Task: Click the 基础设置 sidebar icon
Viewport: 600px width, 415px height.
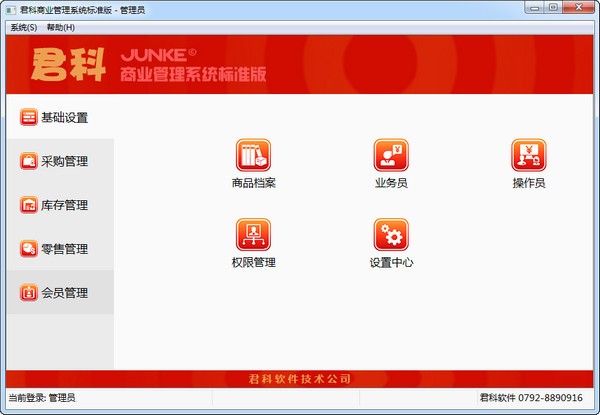Action: 29,117
